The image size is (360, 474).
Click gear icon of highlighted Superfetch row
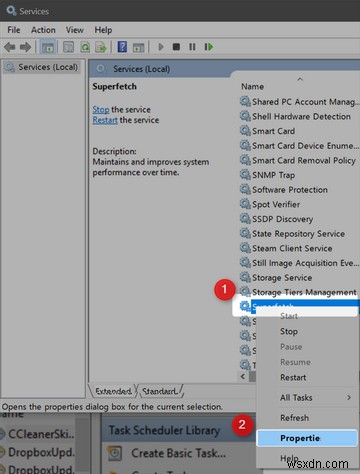[x=245, y=306]
